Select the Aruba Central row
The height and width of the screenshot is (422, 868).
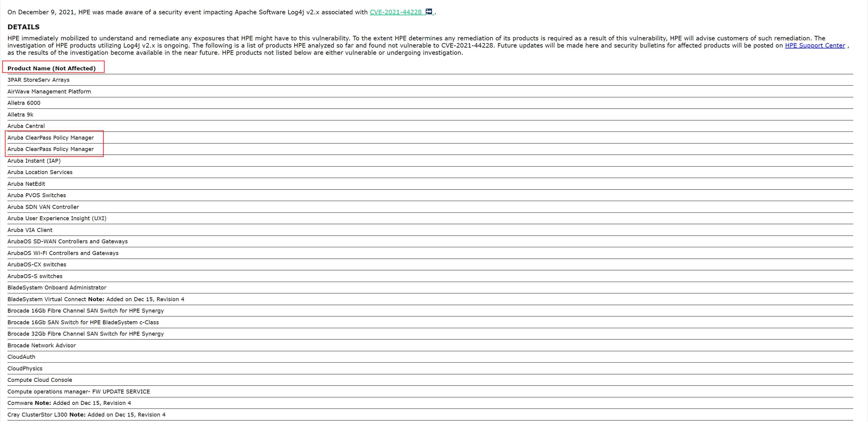pyautogui.click(x=26, y=126)
